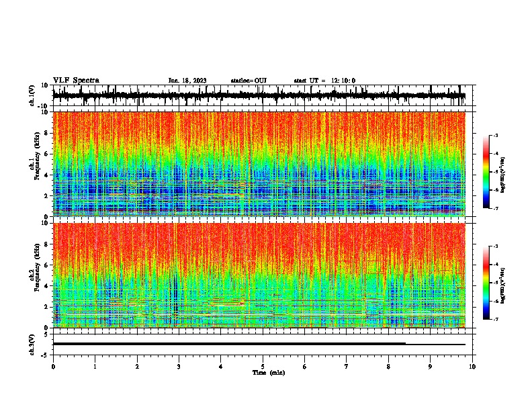Screen dimensions: 532x411
Task: Click inside the ch.2 spectrogram panel
Action: click(259, 275)
